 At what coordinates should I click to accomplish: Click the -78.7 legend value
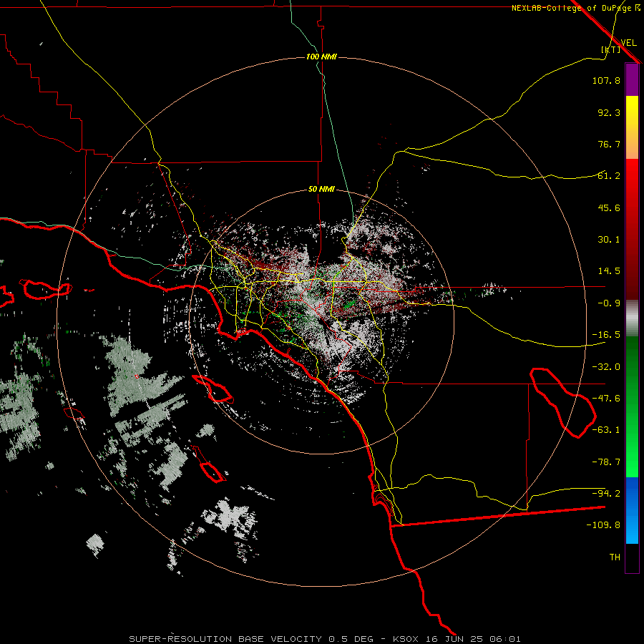coord(606,462)
